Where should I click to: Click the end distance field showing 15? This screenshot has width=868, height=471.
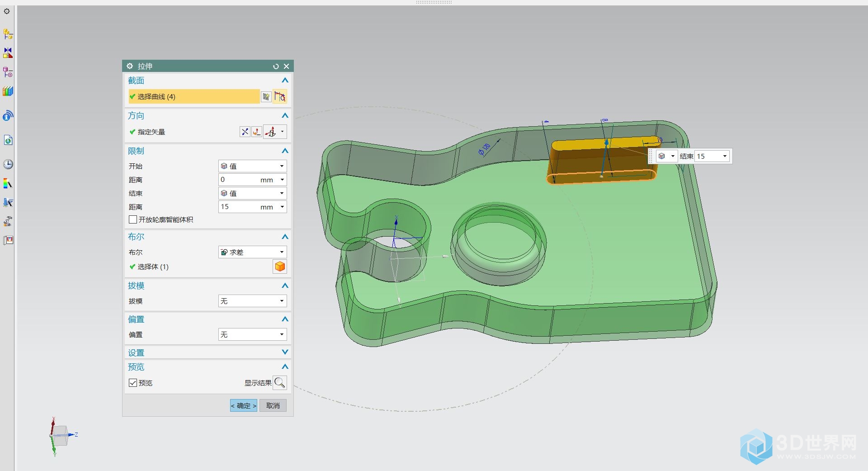click(x=248, y=207)
